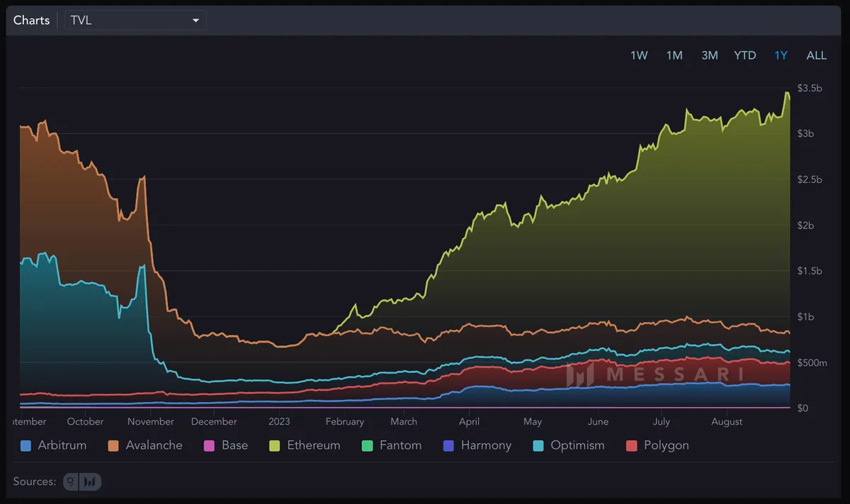Toggle the Base pink legend swatch

tap(209, 446)
